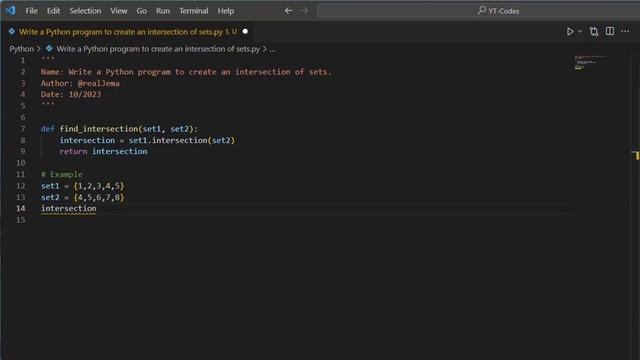Click the text 'Date: 10/2023'
This screenshot has width=640, height=360.
pos(71,94)
